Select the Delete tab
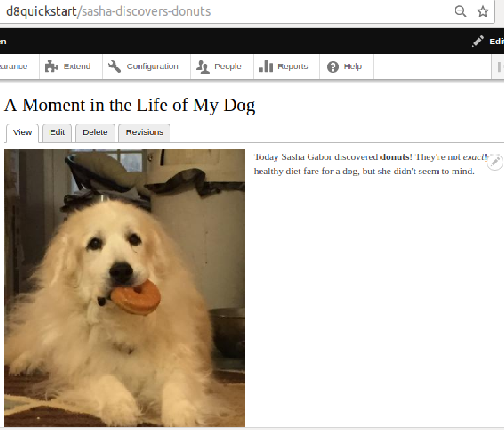This screenshot has width=504, height=430. click(95, 133)
